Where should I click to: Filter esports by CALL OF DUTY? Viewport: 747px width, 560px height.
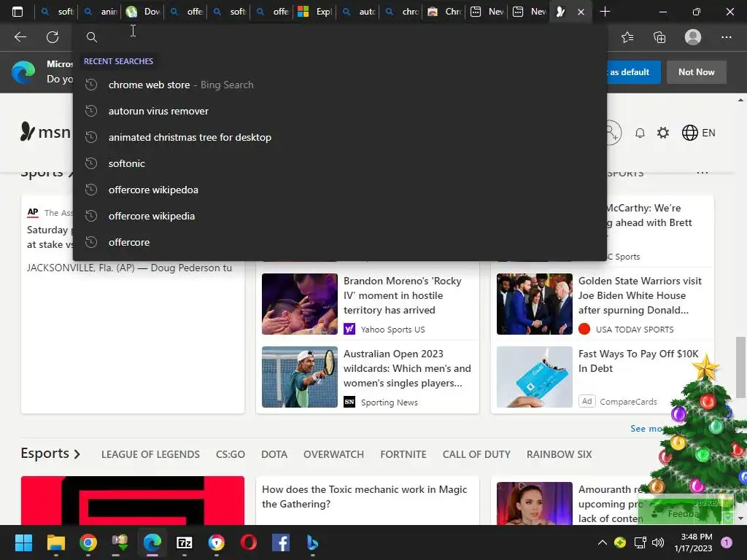click(476, 454)
